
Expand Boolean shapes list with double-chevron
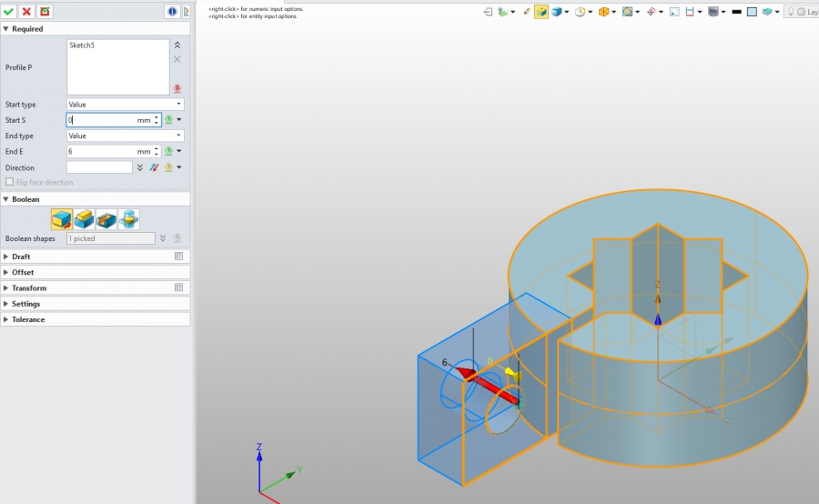(x=163, y=238)
